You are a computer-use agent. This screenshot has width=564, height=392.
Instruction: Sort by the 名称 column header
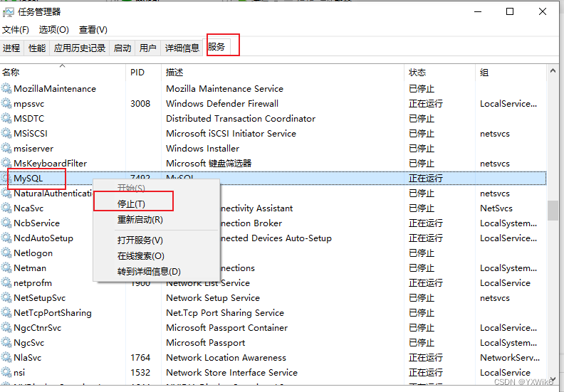(x=63, y=73)
